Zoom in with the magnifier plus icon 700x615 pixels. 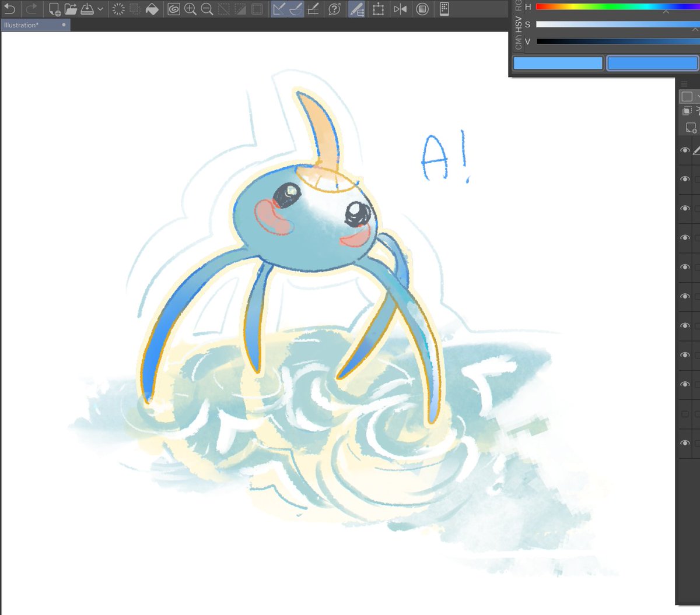pyautogui.click(x=190, y=9)
